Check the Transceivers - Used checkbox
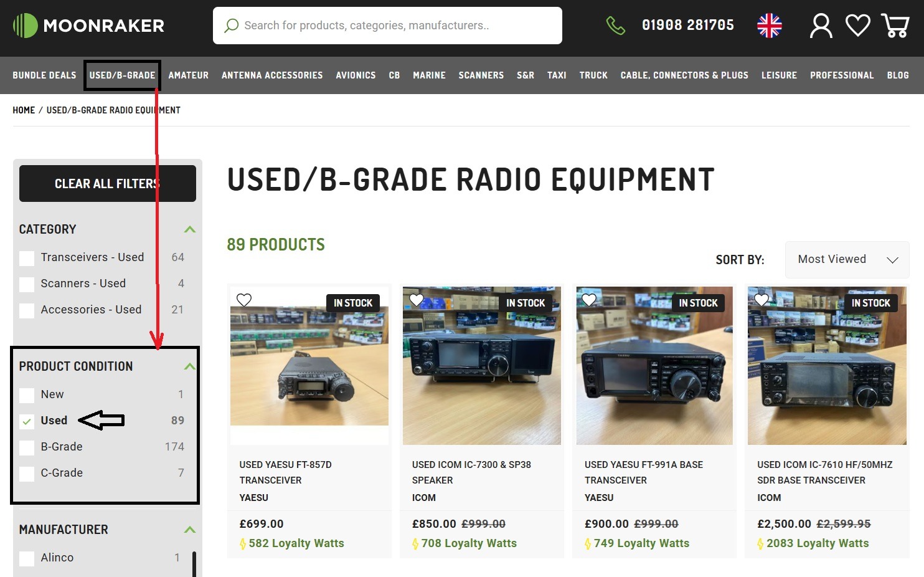Viewport: 924px width, 577px height. click(27, 258)
